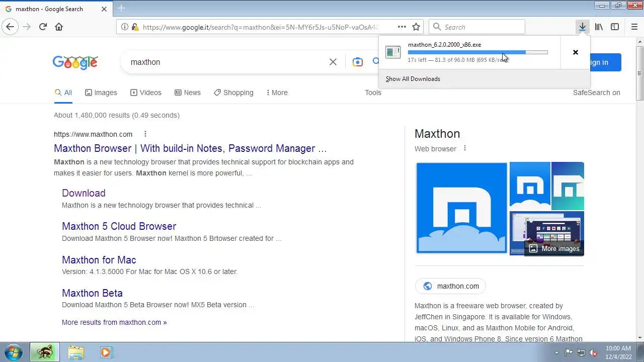Close the maxthon Google Search tab
The width and height of the screenshot is (644, 362).
click(104, 9)
